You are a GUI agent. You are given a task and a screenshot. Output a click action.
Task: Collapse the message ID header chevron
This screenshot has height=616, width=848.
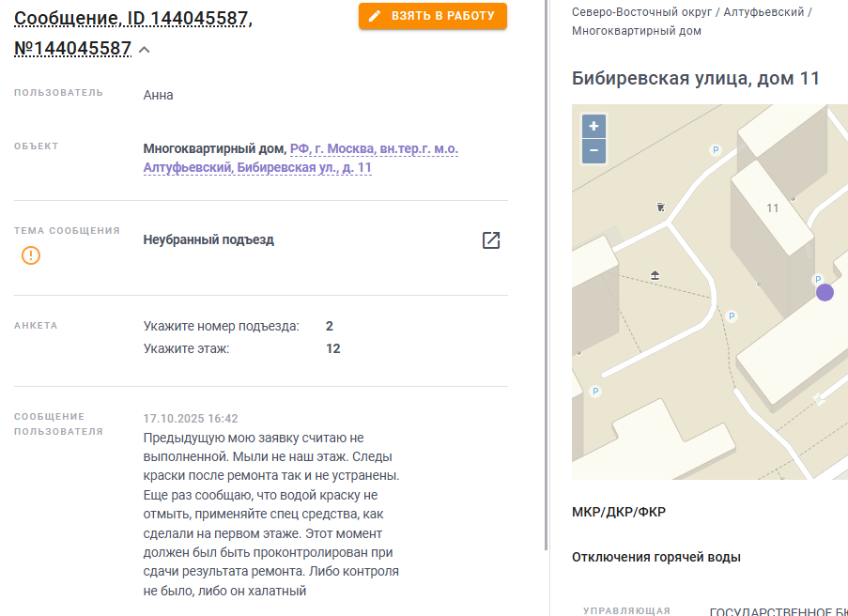(144, 50)
